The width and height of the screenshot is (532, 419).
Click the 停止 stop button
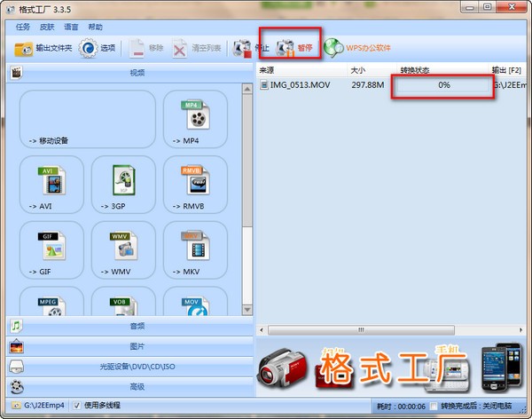coord(250,49)
